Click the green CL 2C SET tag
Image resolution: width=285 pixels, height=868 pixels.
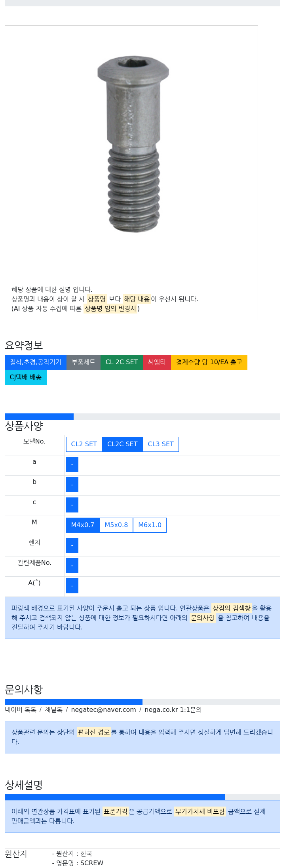click(x=122, y=362)
